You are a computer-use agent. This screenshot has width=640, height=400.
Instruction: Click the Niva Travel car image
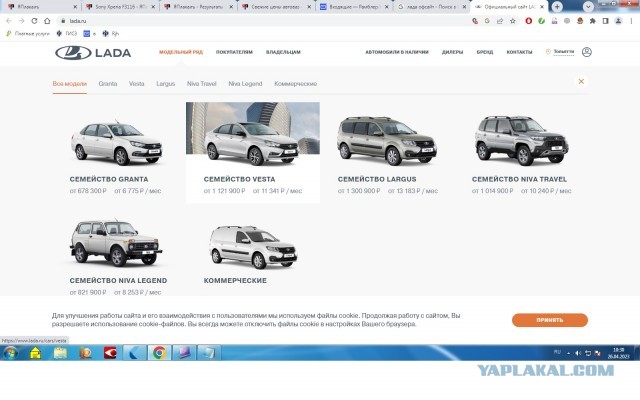[x=521, y=140]
